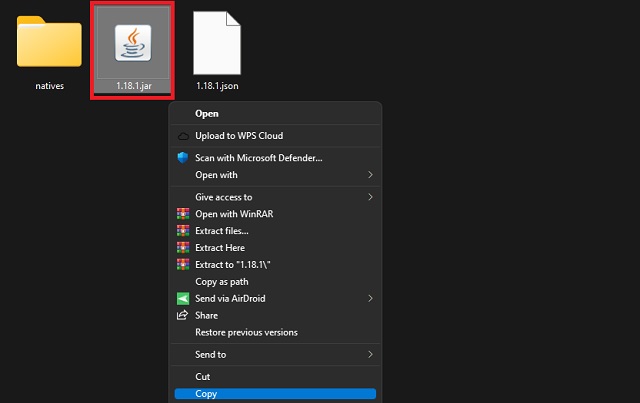Screen dimensions: 640x403
Task: Click WinRAR icon beside Extract files
Action: click(x=183, y=231)
